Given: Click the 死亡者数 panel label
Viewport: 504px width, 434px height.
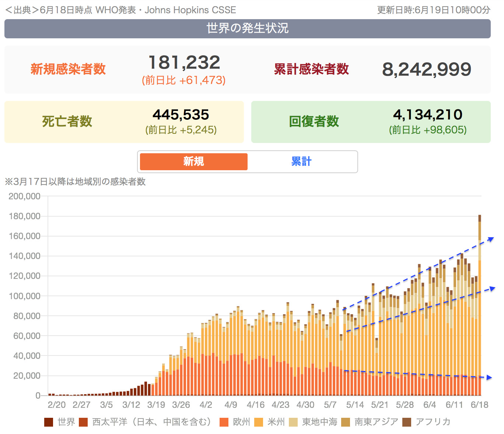Looking at the screenshot, I should pyautogui.click(x=67, y=122).
